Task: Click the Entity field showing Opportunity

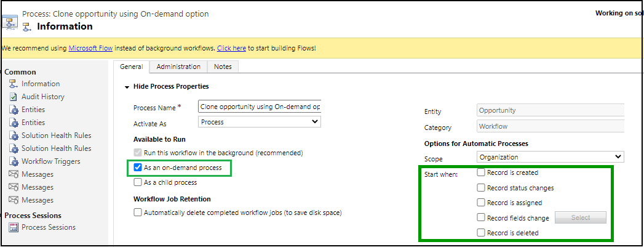Action: coord(551,110)
